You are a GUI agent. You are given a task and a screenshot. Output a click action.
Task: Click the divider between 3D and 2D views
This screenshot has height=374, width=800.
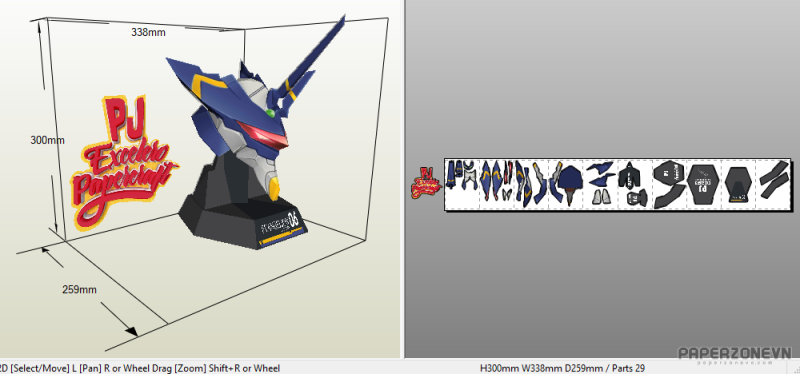403,179
